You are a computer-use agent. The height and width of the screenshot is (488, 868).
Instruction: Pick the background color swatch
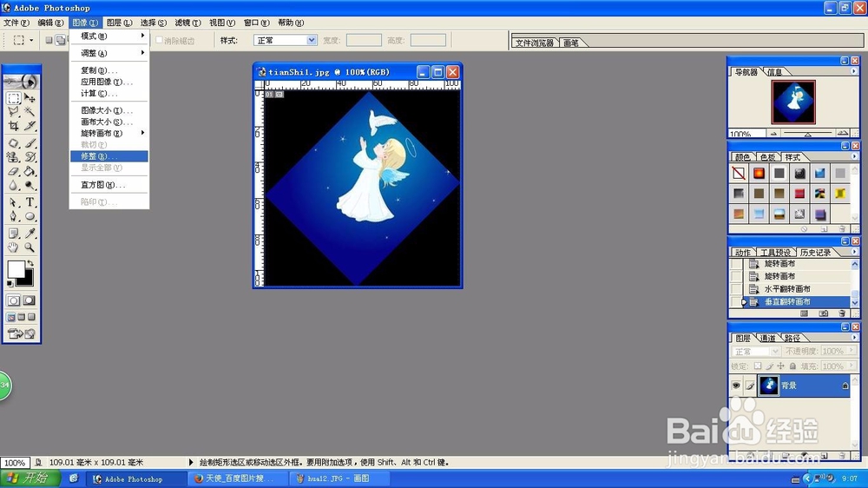27,280
